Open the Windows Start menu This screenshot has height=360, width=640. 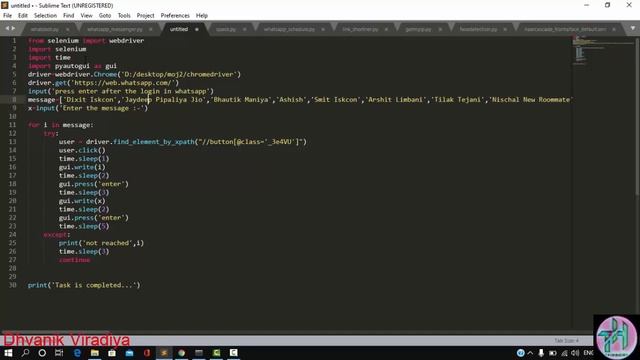click(8, 353)
